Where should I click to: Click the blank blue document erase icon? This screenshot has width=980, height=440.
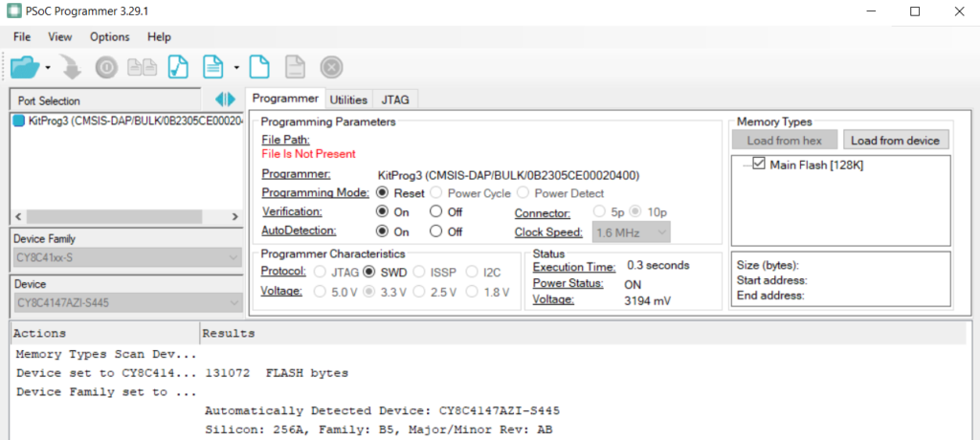pos(259,67)
